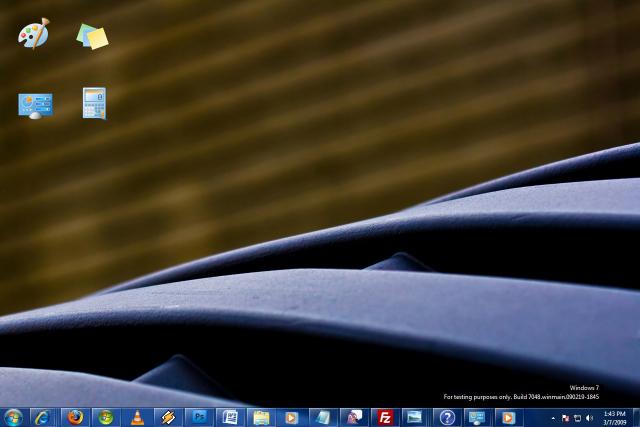640x427 pixels.
Task: Launch Internet Explorer from the taskbar
Action: (x=42, y=417)
